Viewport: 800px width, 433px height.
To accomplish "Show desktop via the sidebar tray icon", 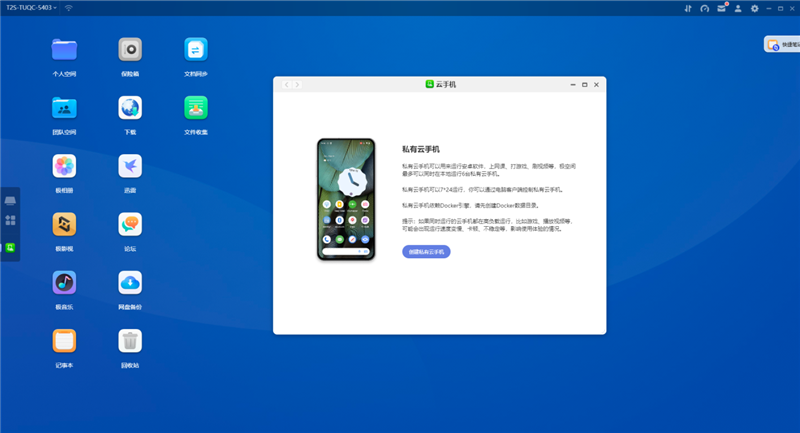I will click(x=10, y=200).
